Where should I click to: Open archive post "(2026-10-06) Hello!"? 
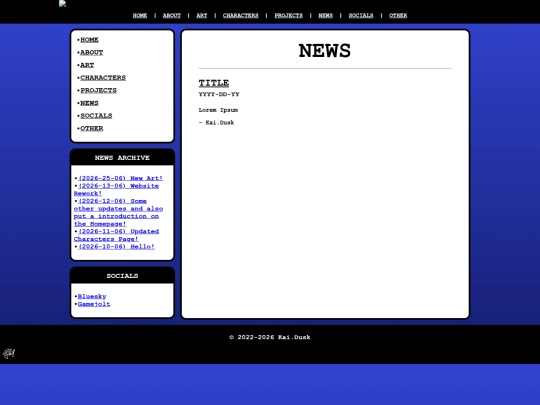coord(116,247)
